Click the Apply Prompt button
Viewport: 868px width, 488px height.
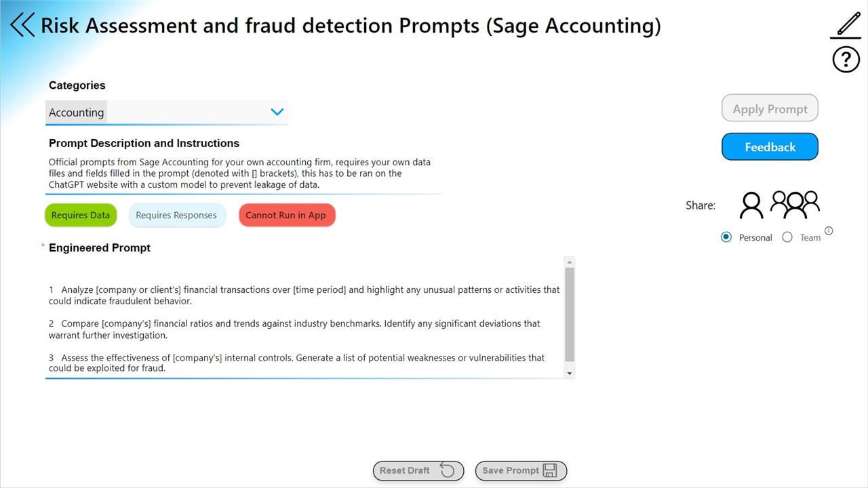pyautogui.click(x=770, y=109)
